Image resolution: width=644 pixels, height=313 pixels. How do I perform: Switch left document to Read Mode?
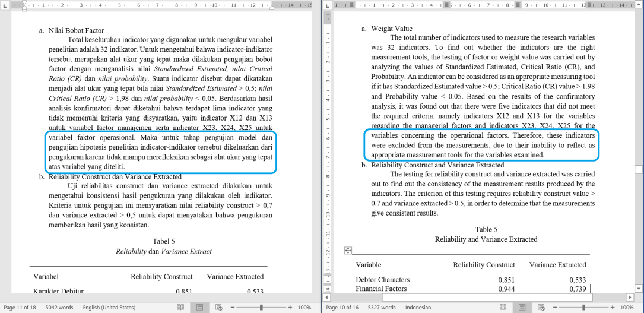point(180,307)
